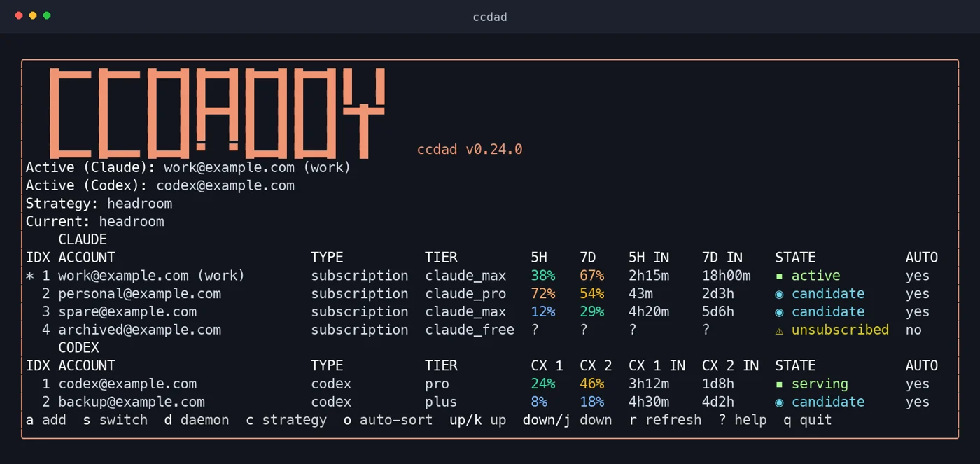The height and width of the screenshot is (464, 980).
Task: Choose the 'a add' shortcut
Action: 46,420
